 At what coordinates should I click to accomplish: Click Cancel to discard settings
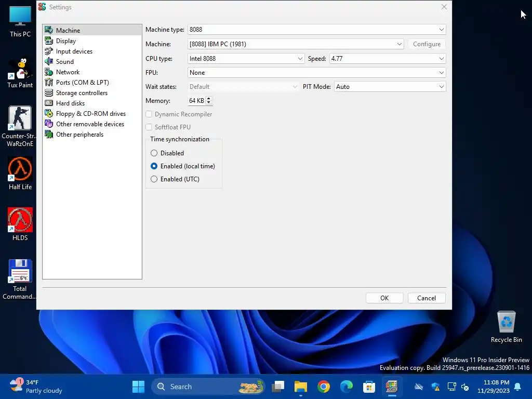427,298
